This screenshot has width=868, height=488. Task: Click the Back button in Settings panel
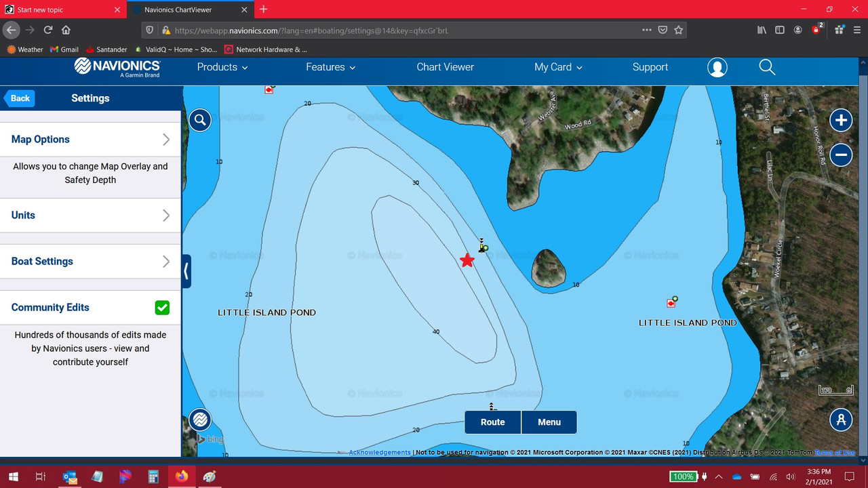click(x=19, y=98)
